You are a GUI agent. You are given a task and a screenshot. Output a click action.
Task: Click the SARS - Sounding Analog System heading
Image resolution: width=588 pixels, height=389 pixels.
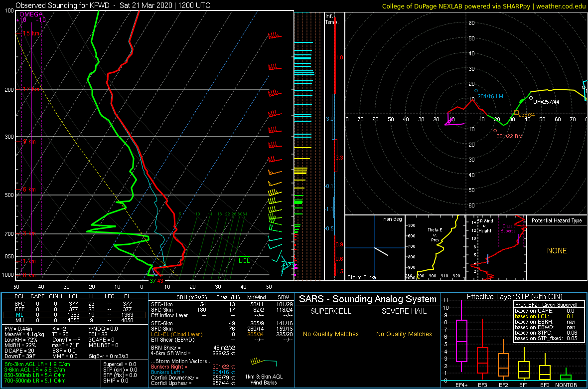point(368,299)
